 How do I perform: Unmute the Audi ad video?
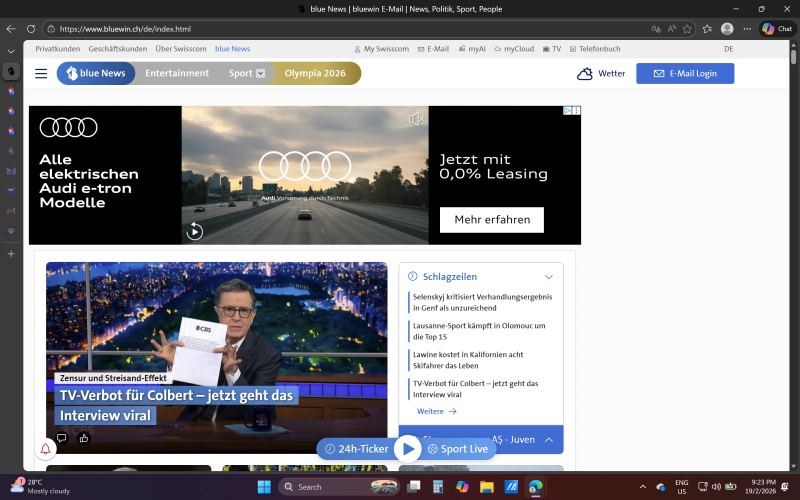416,119
